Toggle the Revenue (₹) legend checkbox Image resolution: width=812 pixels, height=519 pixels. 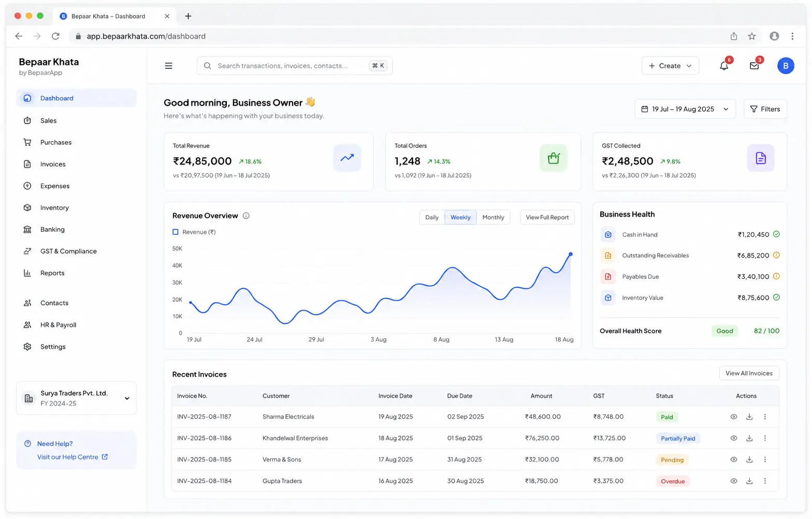tap(176, 232)
